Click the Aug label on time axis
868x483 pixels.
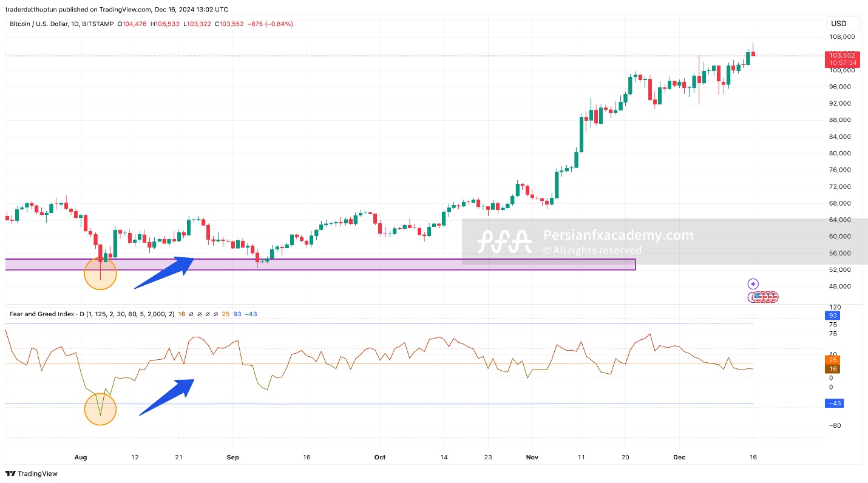coord(81,457)
